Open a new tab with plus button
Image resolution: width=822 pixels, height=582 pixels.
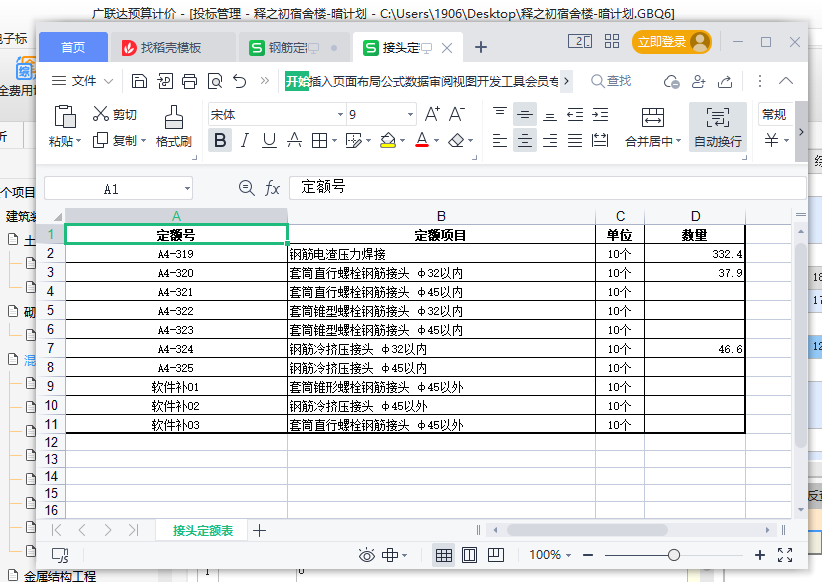[x=481, y=48]
